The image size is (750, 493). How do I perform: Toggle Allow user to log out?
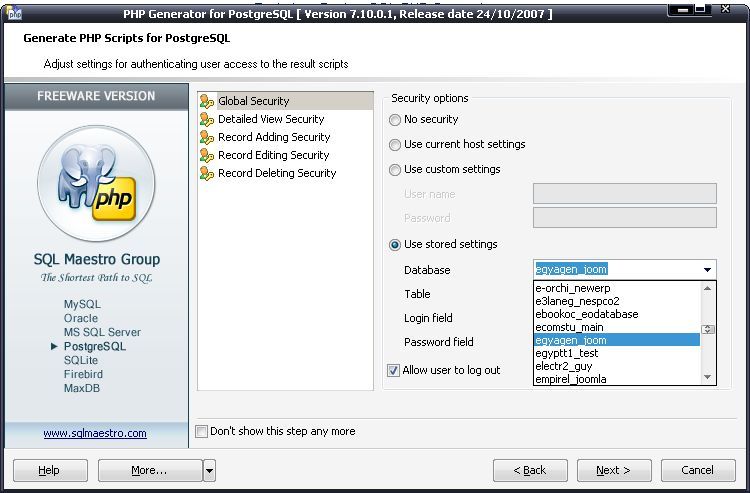(393, 370)
